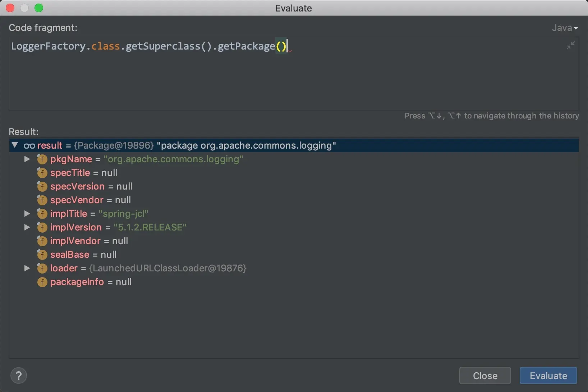Image resolution: width=588 pixels, height=392 pixels.
Task: Click the "Code fragment:" label
Action: tap(43, 28)
